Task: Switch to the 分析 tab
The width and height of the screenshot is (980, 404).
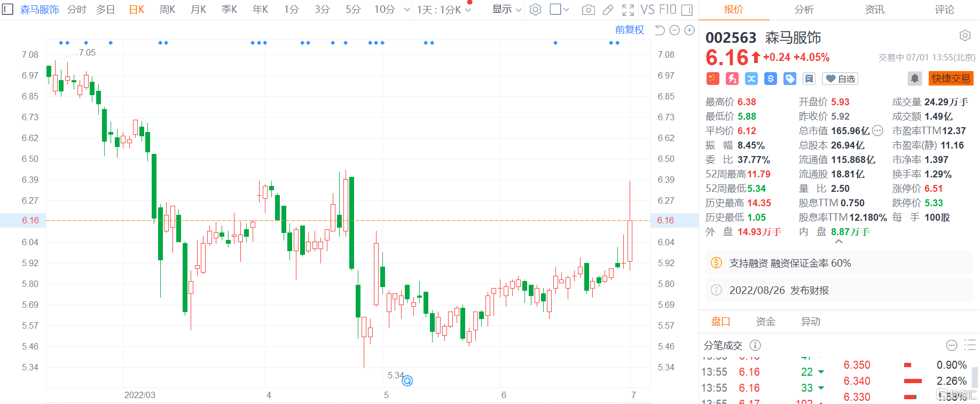Action: tap(804, 10)
